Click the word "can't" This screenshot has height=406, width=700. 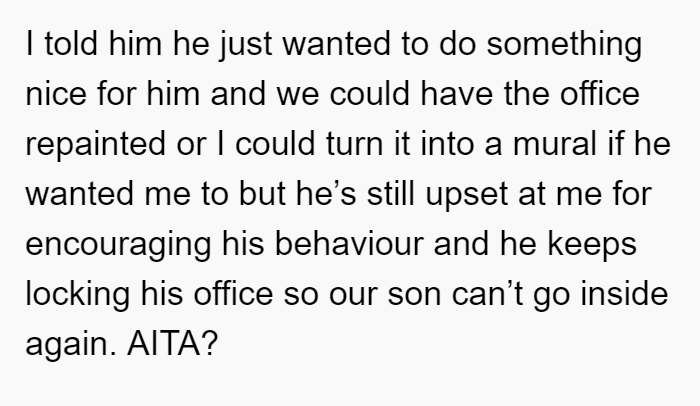click(x=488, y=294)
